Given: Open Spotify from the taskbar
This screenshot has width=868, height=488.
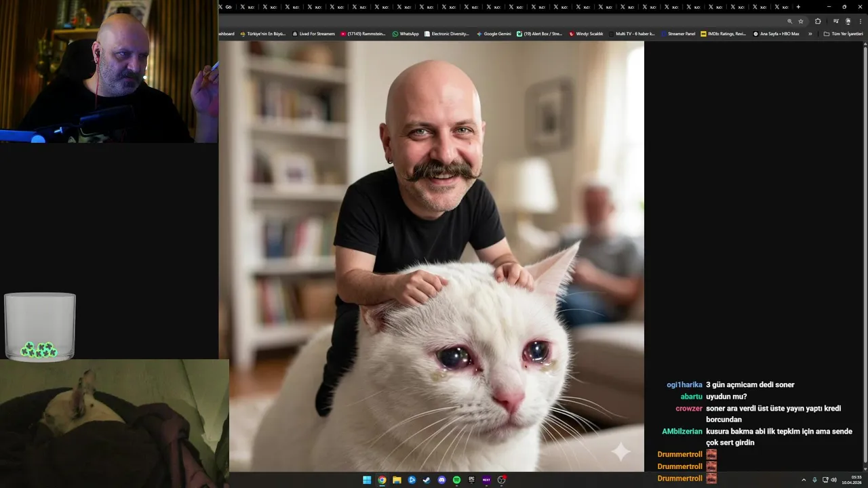Looking at the screenshot, I should click(456, 480).
